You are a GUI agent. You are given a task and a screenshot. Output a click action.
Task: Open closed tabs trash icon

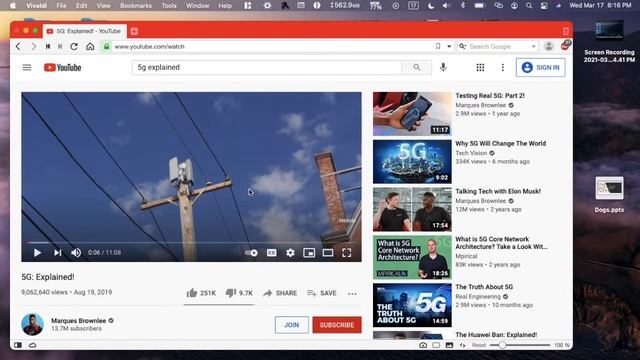[x=565, y=31]
